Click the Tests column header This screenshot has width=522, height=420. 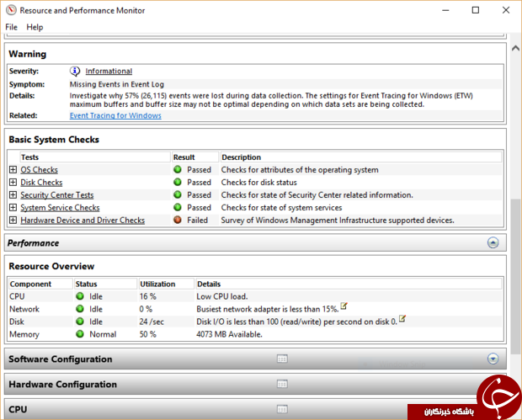[95, 157]
